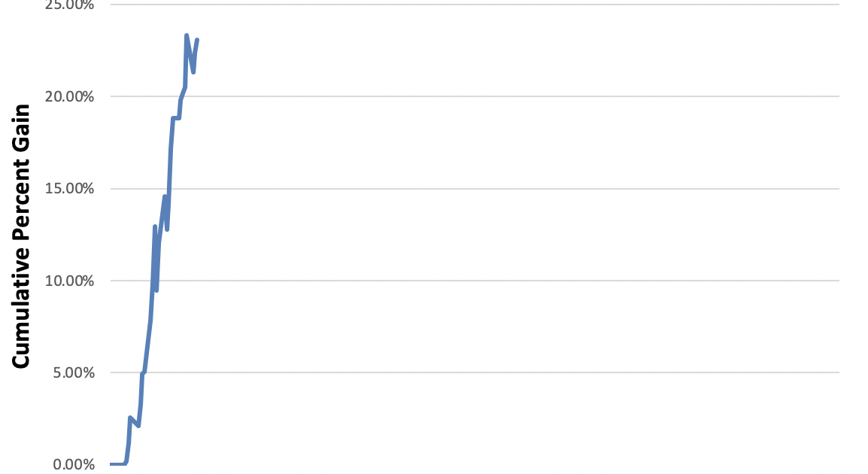Click the line's plateau just below 20%
Viewport: 868px width, 474px height.
coord(176,117)
